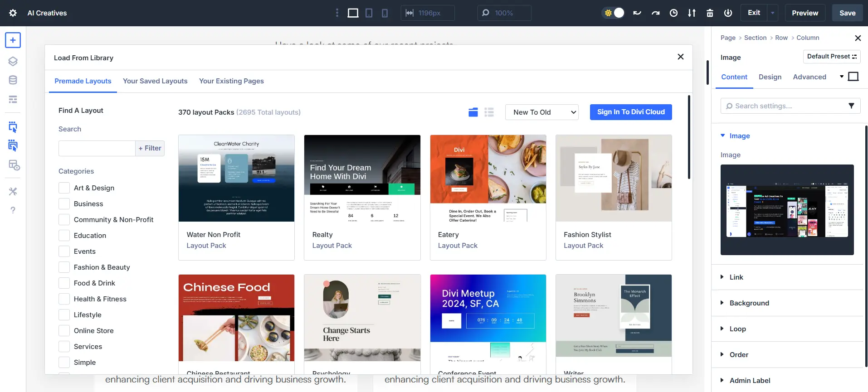
Task: Open the New To Old sort dropdown
Action: click(x=542, y=112)
